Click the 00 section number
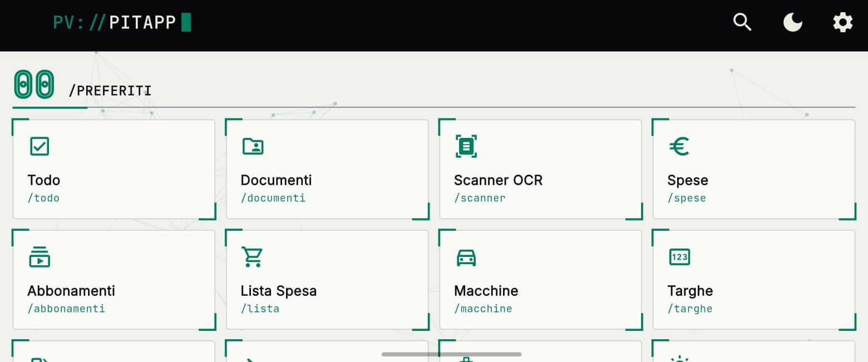 click(x=34, y=85)
